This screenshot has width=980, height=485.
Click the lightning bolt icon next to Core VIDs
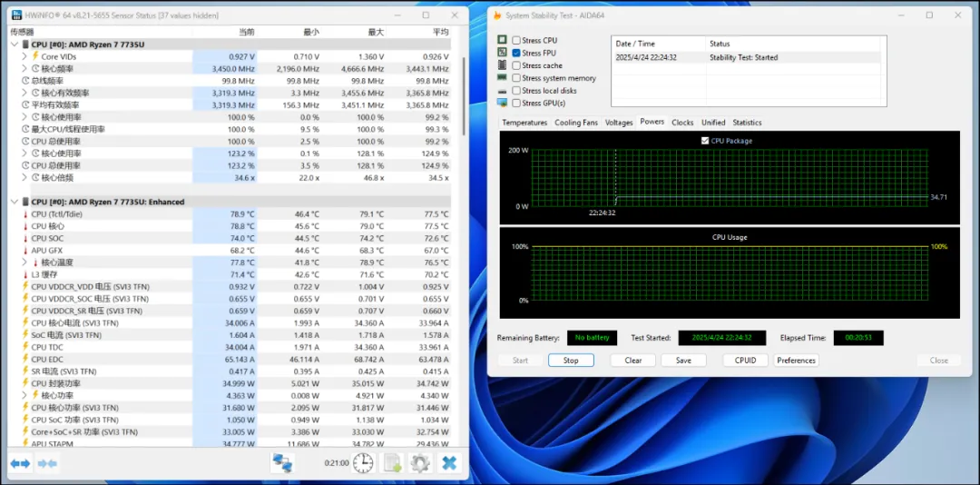[35, 56]
